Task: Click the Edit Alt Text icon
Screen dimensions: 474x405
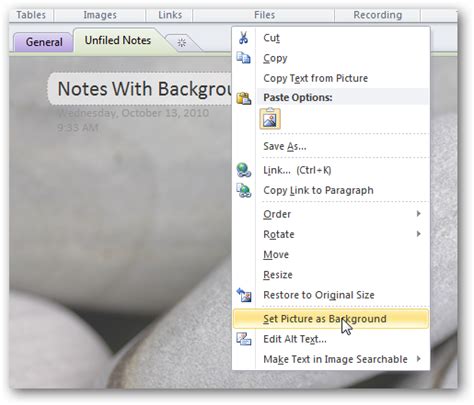Action: click(x=244, y=339)
